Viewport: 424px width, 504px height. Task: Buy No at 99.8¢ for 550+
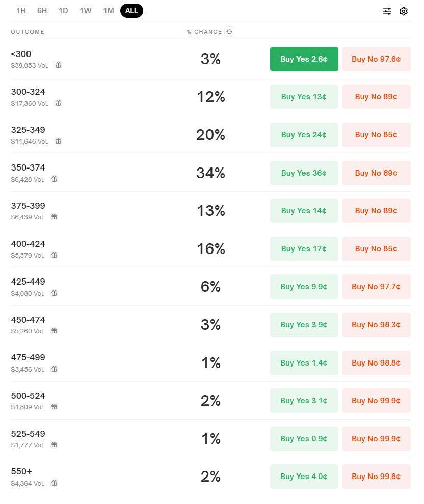377,477
